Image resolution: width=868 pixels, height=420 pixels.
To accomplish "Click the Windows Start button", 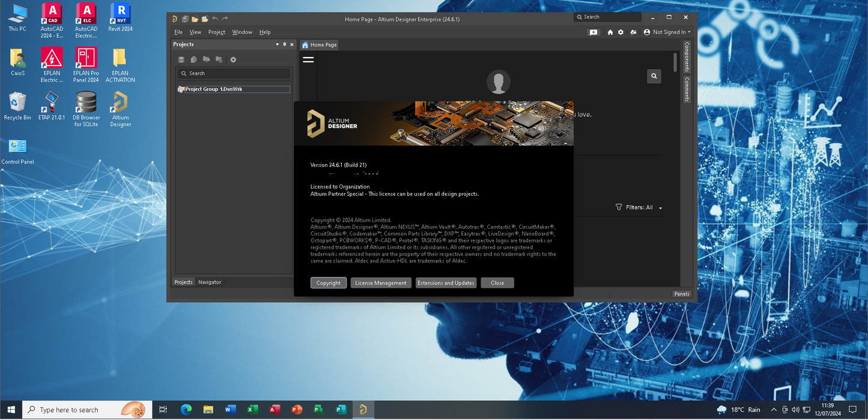I will coord(11,410).
